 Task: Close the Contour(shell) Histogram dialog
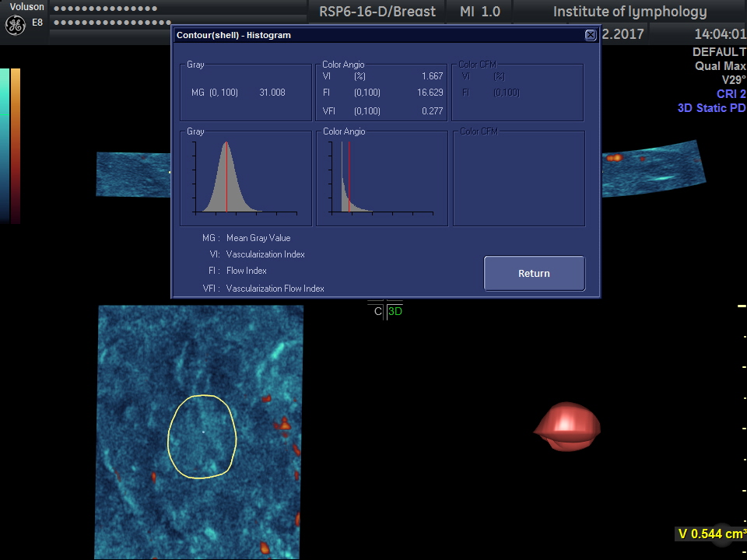click(x=591, y=35)
